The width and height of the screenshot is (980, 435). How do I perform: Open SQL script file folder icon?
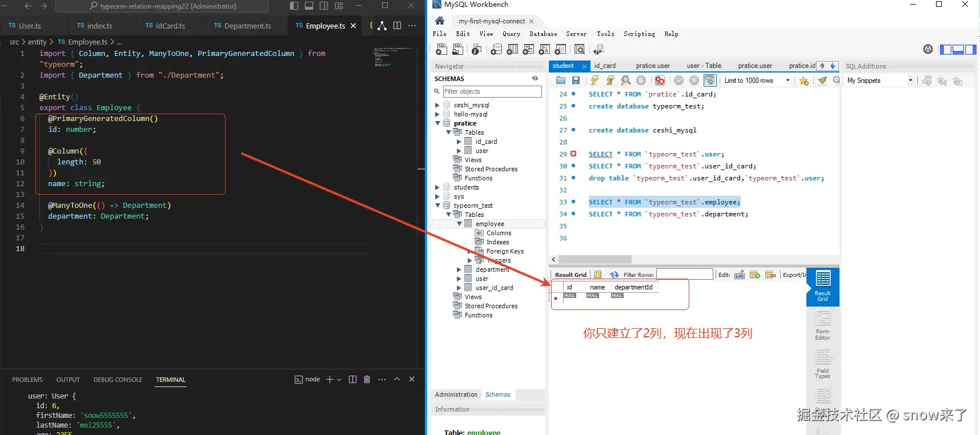click(561, 80)
